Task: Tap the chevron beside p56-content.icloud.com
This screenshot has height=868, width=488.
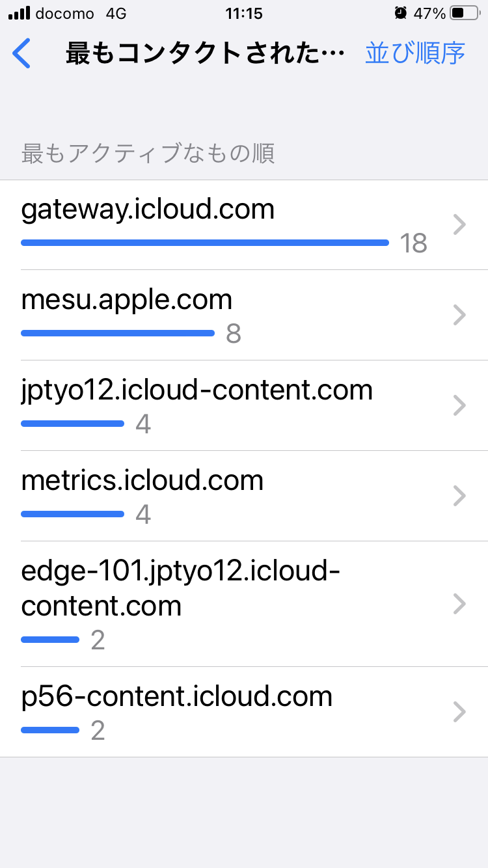Action: (459, 712)
